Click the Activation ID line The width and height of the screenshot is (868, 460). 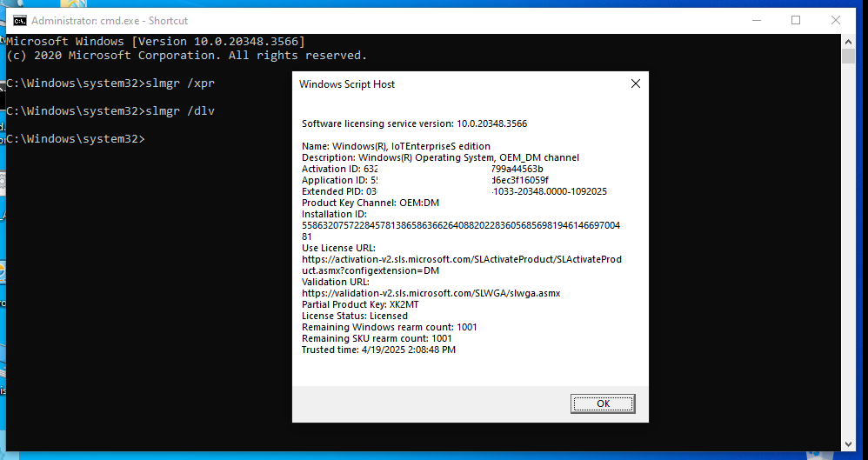[x=423, y=169]
